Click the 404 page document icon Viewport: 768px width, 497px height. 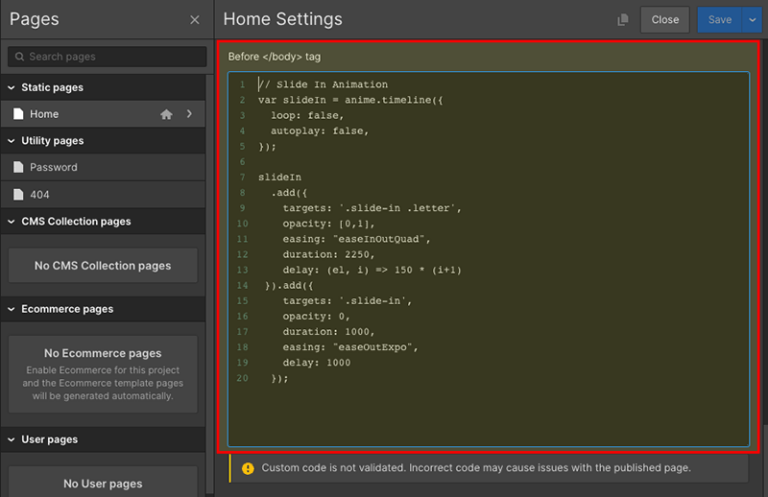[x=18, y=195]
